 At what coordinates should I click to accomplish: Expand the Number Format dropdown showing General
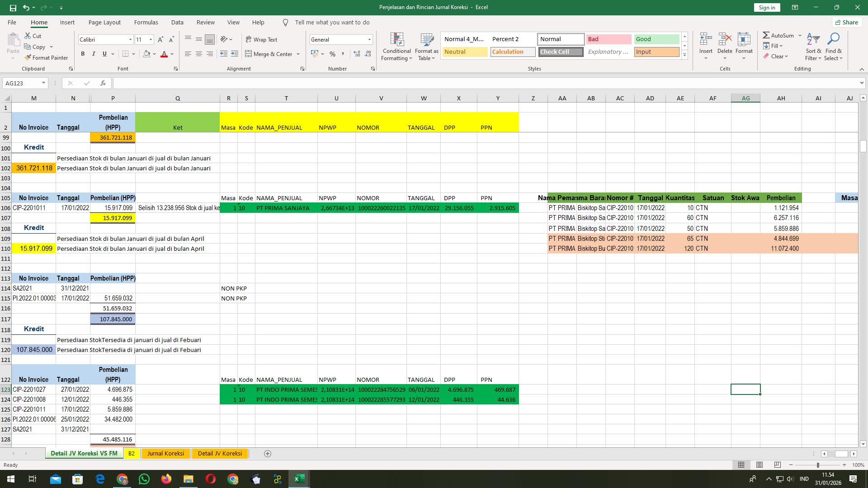pos(369,39)
